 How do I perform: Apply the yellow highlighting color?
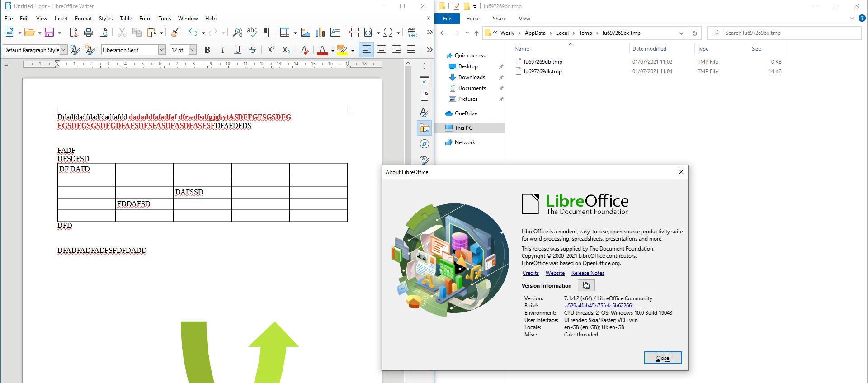pos(343,50)
